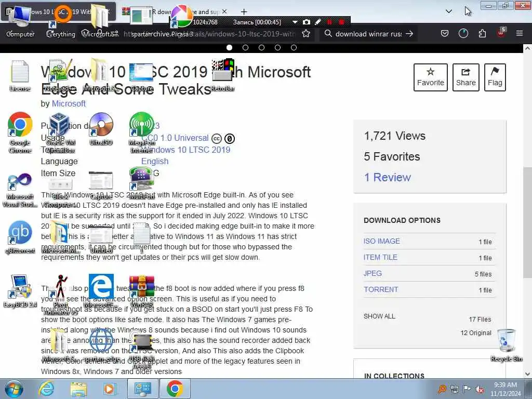Open the action center flag tray icon
The height and width of the screenshot is (399, 532).
[x=467, y=390]
